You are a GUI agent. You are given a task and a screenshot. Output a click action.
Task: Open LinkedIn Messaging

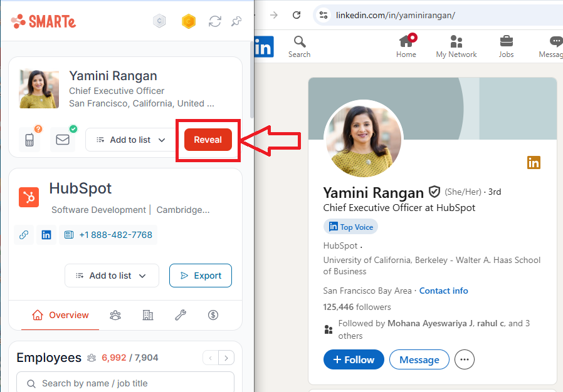point(552,46)
